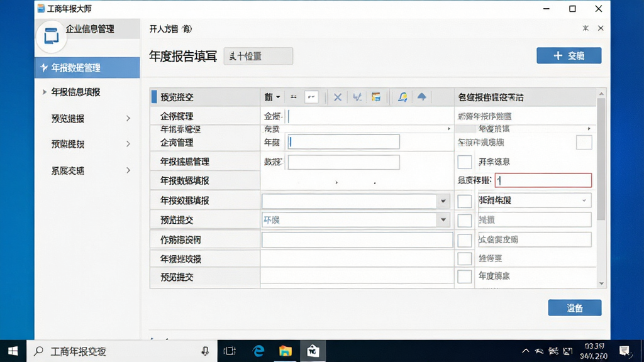Click the small right arrow in right column

(x=589, y=129)
